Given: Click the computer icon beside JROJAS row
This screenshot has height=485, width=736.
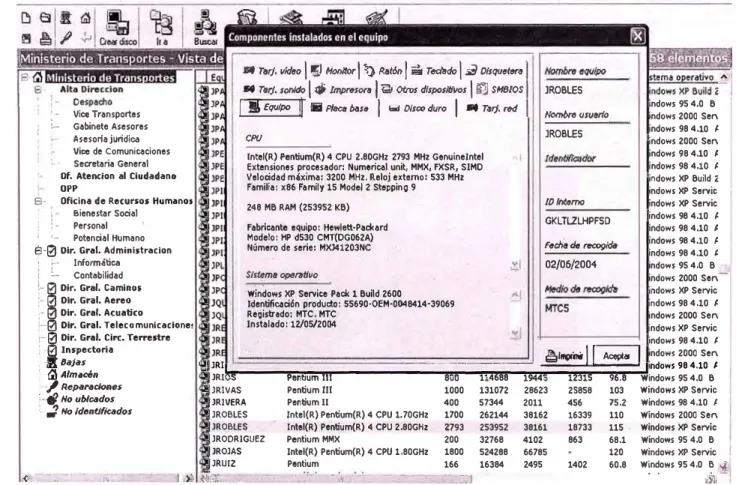Looking at the screenshot, I should 204,451.
